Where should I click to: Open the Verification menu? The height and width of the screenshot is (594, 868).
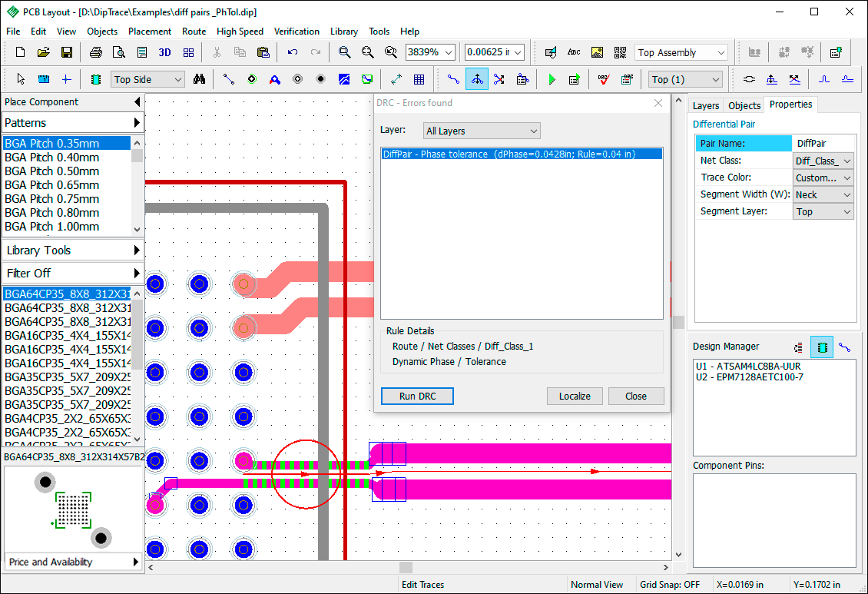tap(297, 32)
